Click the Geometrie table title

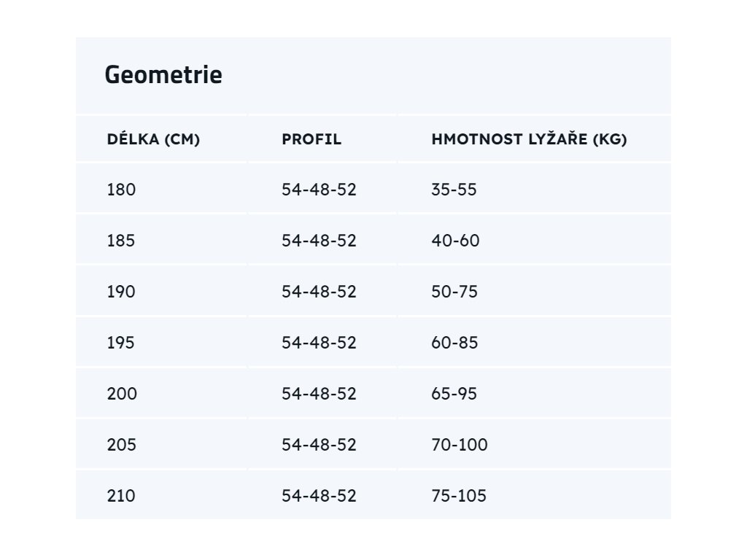[x=163, y=75]
